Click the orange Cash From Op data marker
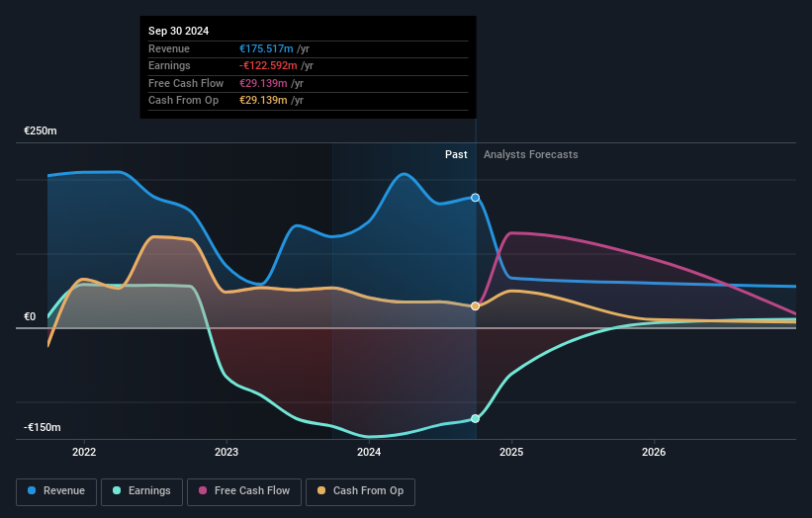The height and width of the screenshot is (518, 812). click(x=475, y=306)
